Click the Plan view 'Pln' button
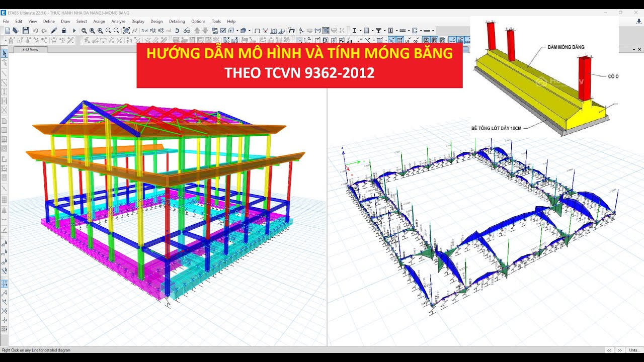The width and height of the screenshot is (644, 362). click(x=153, y=31)
